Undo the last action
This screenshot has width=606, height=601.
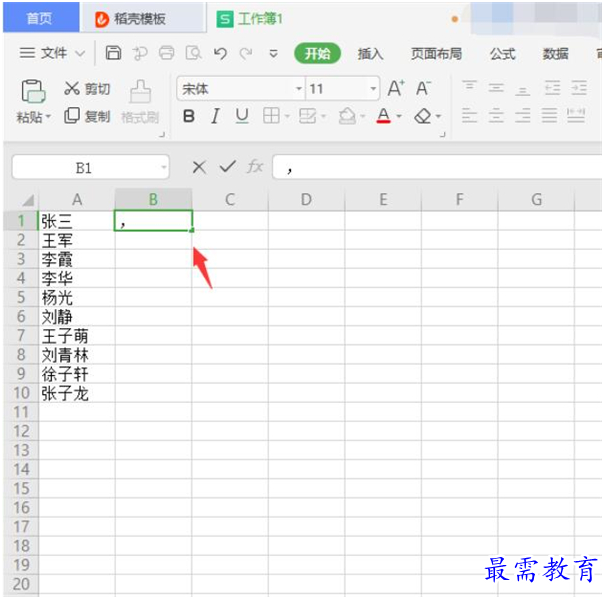click(220, 53)
